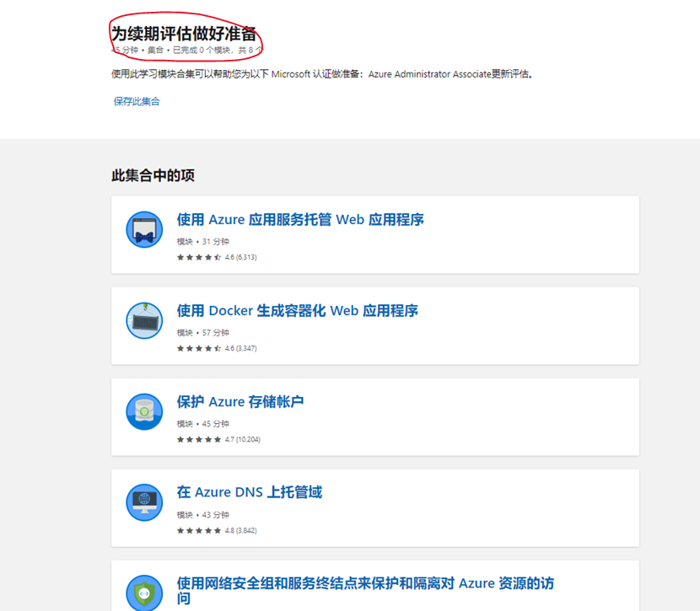Click the 为续期评估做好准备 page title

pos(184,34)
